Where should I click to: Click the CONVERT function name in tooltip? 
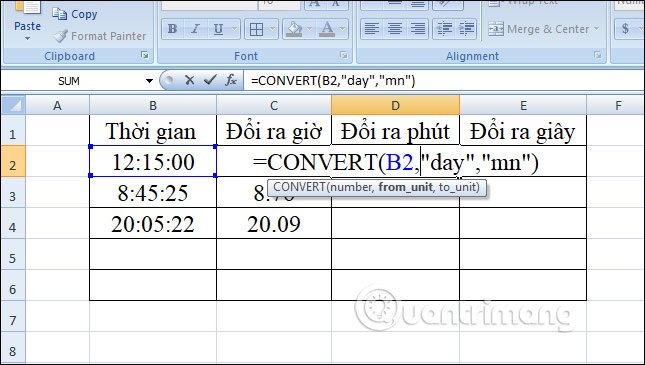(x=299, y=187)
